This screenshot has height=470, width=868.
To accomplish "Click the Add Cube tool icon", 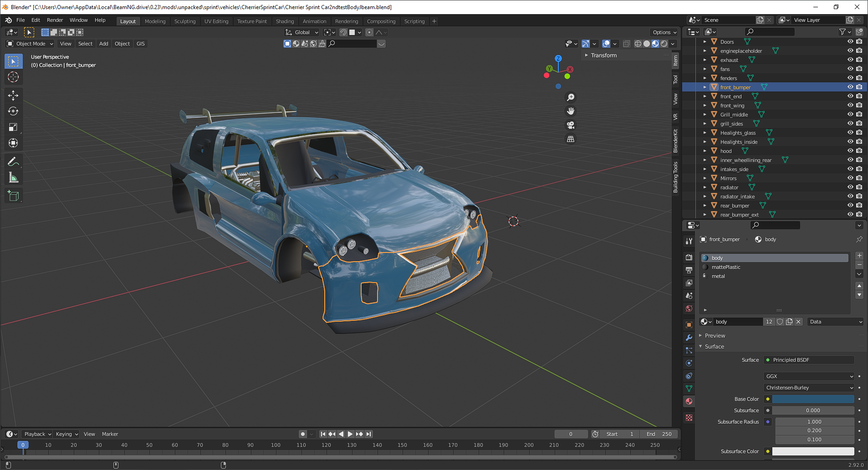I will pos(13,196).
